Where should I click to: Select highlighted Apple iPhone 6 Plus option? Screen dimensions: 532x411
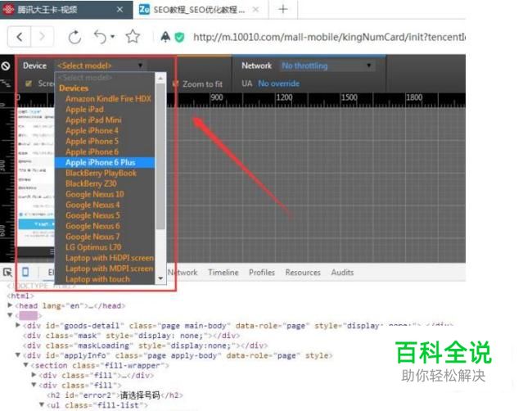click(105, 163)
